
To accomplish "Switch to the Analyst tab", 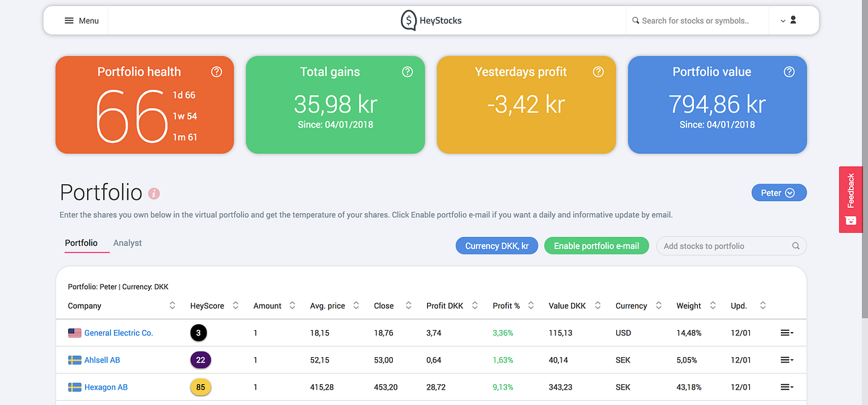I will (128, 243).
